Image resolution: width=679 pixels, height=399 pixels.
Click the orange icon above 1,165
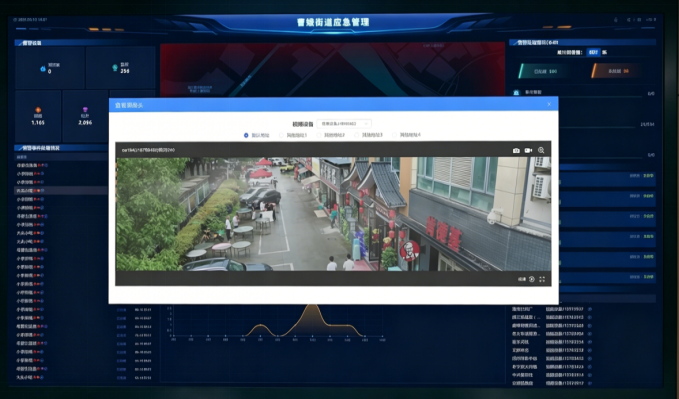tap(38, 110)
